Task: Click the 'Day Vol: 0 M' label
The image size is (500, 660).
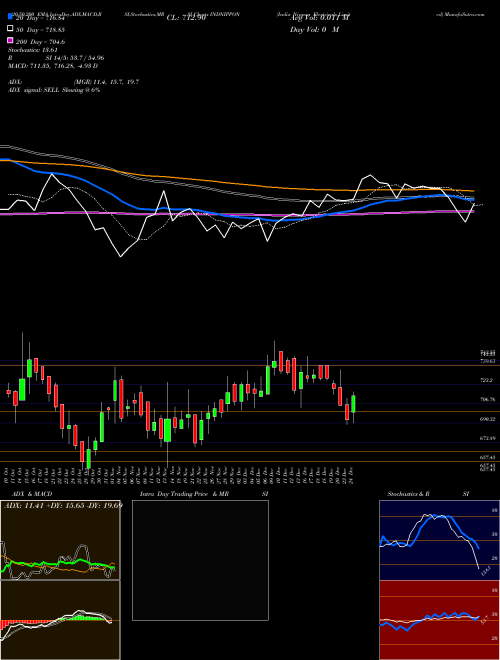Action: click(314, 30)
